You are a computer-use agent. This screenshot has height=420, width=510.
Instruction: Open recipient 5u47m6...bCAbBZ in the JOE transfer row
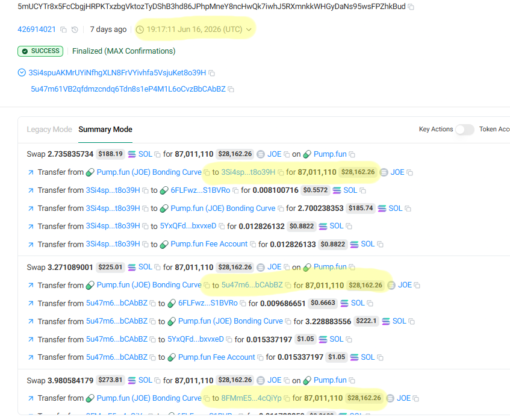252,285
